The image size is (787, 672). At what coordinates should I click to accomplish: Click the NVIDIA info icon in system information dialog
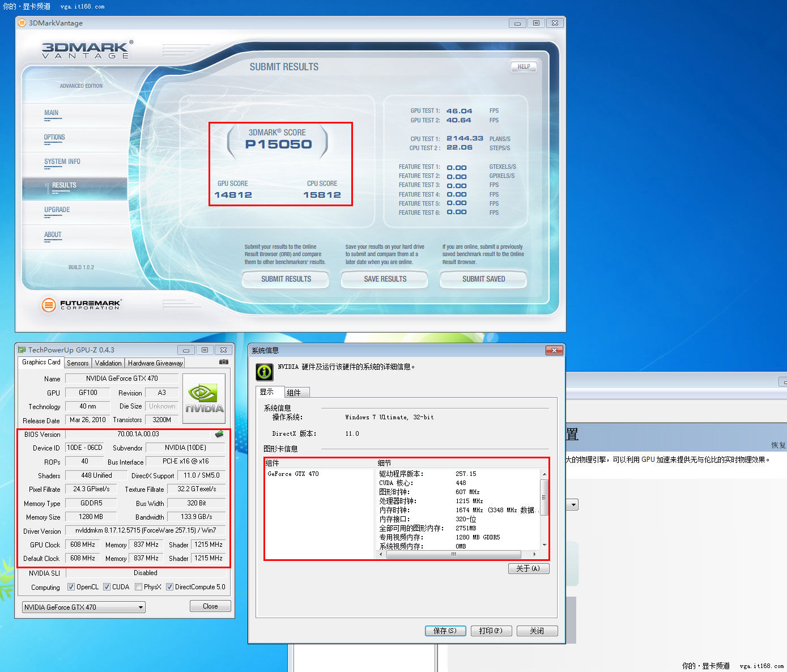[x=265, y=371]
